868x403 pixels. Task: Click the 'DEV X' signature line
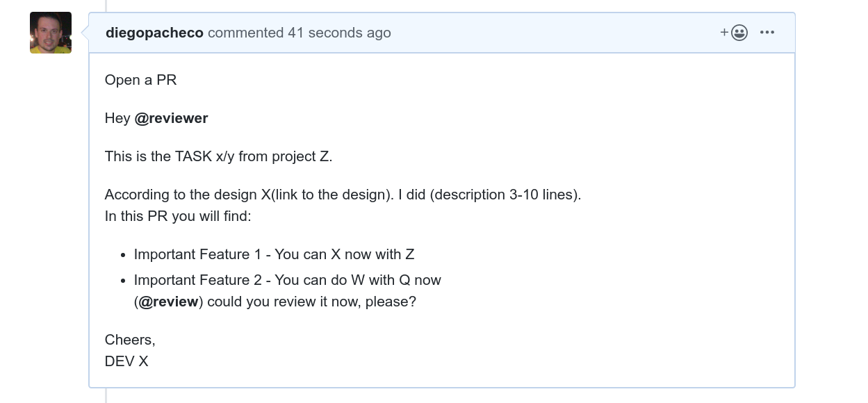126,361
